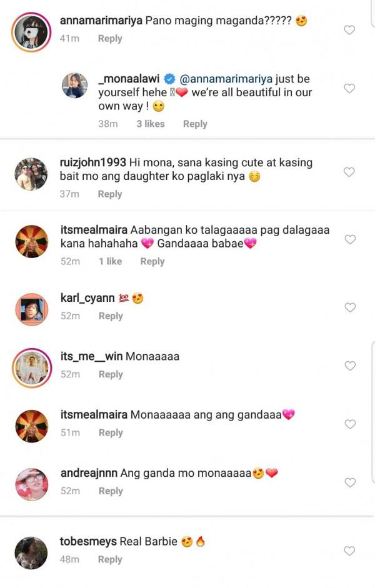Reply to tobesmeys' 'Real Barbie' comment

(110, 559)
